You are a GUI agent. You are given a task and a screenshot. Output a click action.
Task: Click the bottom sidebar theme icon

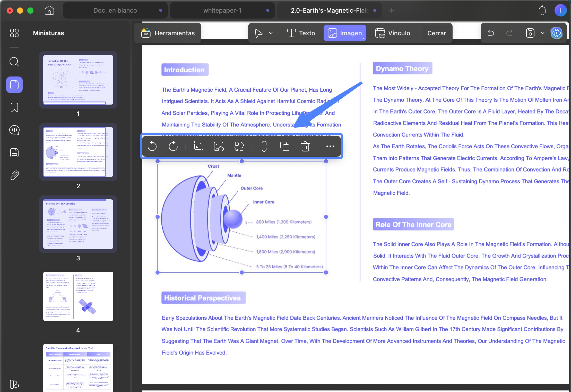pyautogui.click(x=14, y=384)
